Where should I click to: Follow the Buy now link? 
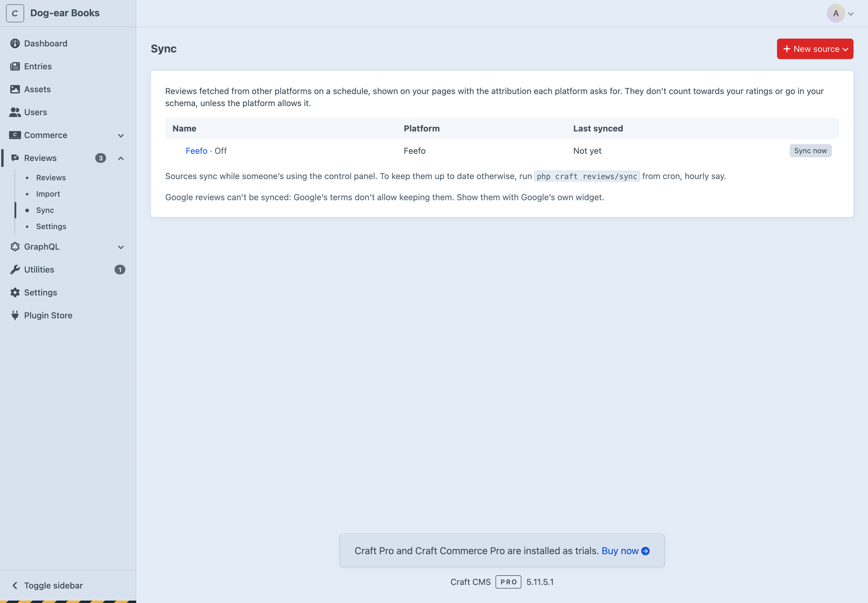pos(620,551)
